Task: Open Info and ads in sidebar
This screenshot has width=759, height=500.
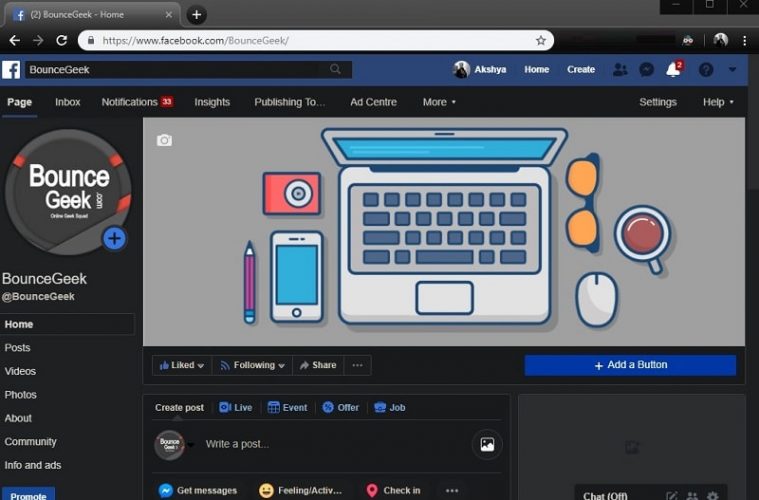Action: (33, 465)
